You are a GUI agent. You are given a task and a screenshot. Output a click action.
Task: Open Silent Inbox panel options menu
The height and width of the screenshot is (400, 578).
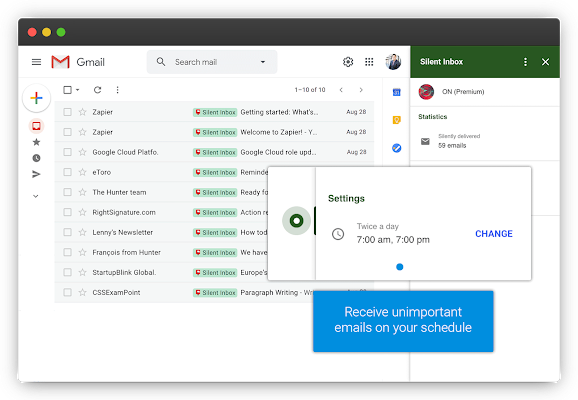[x=525, y=62]
